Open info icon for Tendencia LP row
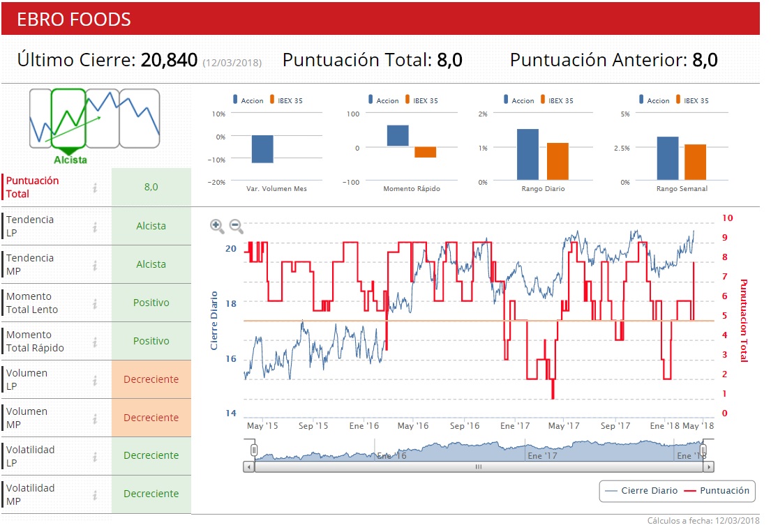 tap(95, 227)
